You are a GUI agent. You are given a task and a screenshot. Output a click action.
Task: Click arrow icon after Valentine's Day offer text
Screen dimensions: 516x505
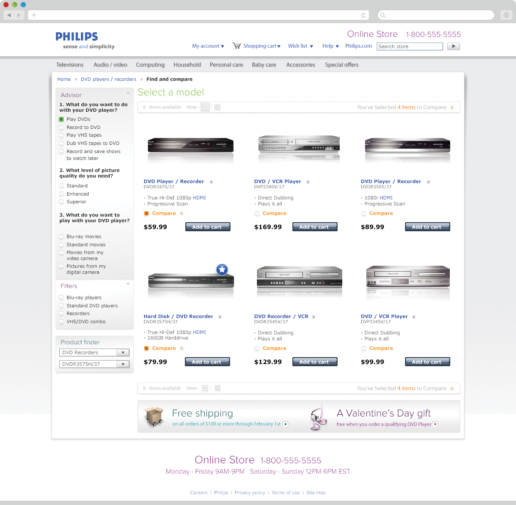pyautogui.click(x=435, y=424)
